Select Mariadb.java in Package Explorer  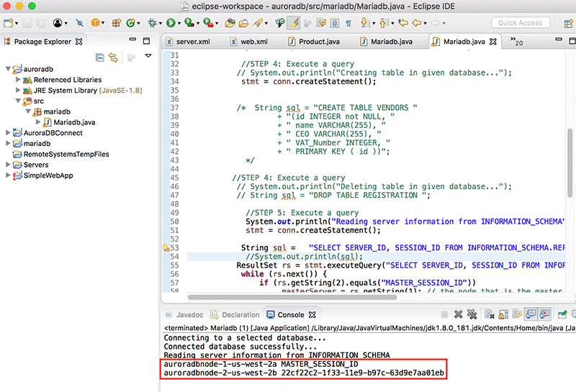coord(74,122)
